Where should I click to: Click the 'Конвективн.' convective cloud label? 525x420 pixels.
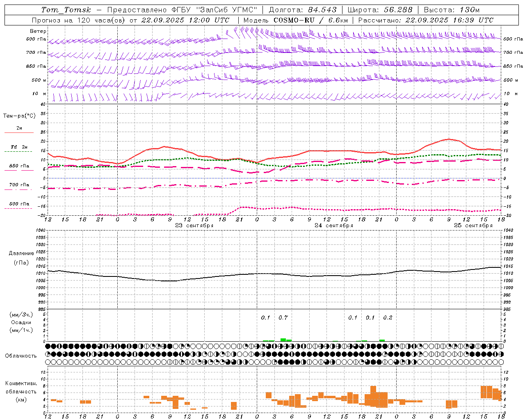[x=21, y=383]
